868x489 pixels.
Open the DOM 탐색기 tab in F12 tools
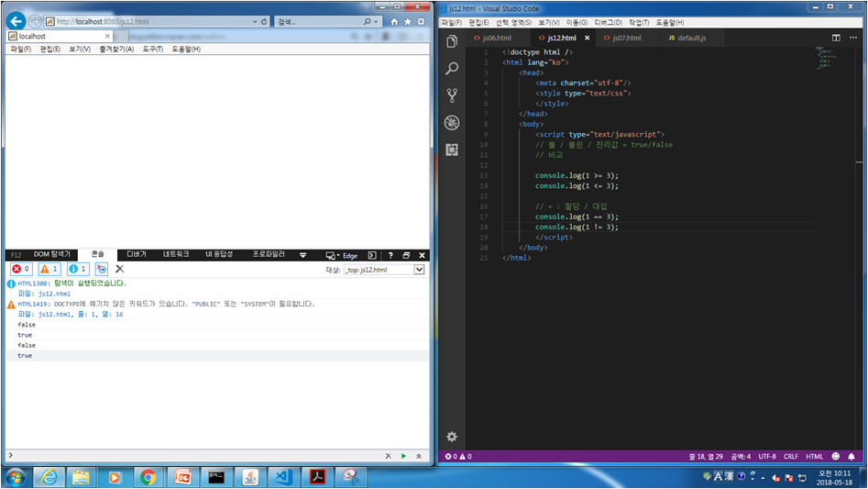coord(52,254)
